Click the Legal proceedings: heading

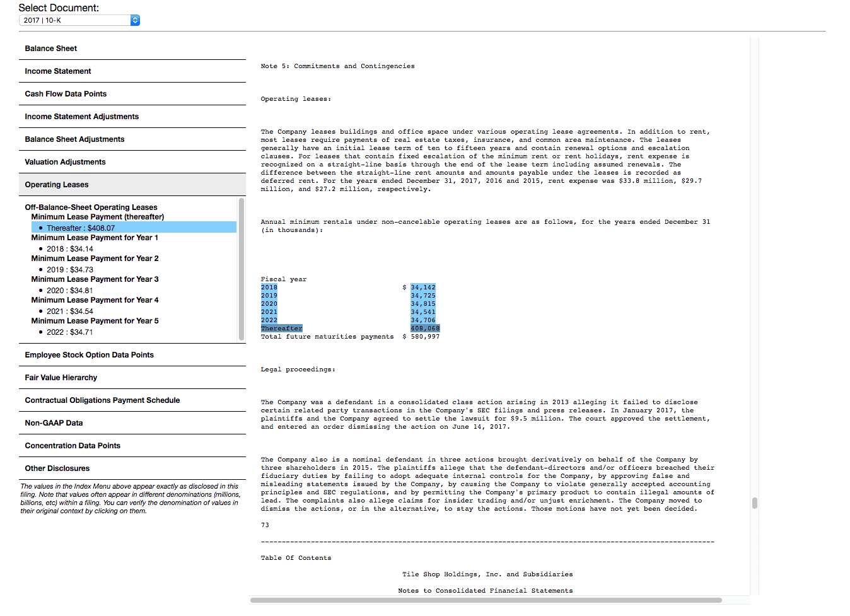pyautogui.click(x=298, y=369)
